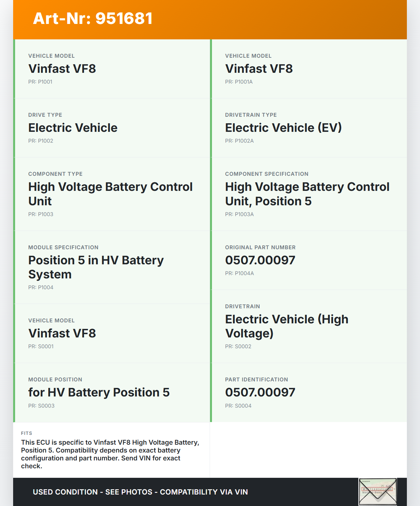Select the Component Type card with PR P1003
420x506 pixels.
pos(112,194)
